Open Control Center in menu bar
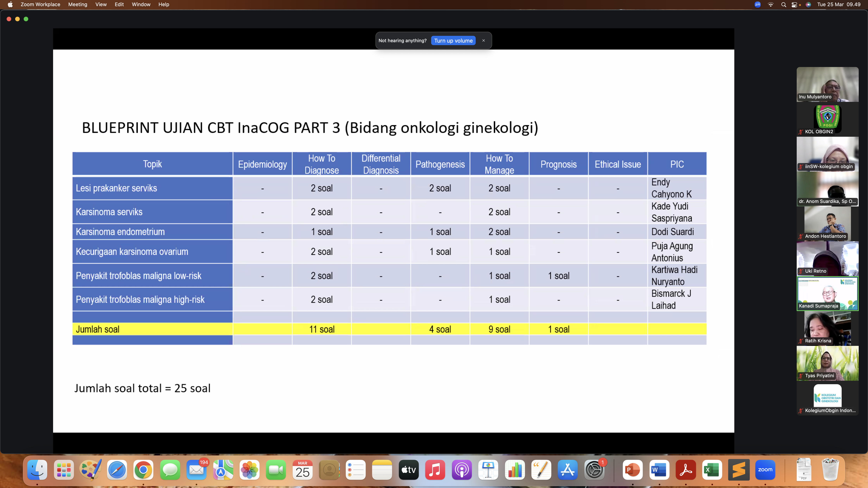The width and height of the screenshot is (868, 488). (794, 4)
